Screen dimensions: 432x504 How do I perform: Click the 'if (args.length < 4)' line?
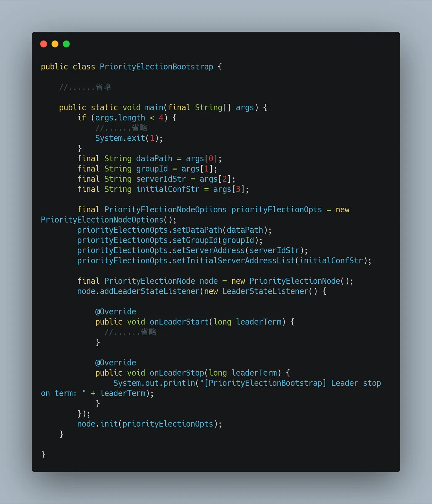[127, 118]
